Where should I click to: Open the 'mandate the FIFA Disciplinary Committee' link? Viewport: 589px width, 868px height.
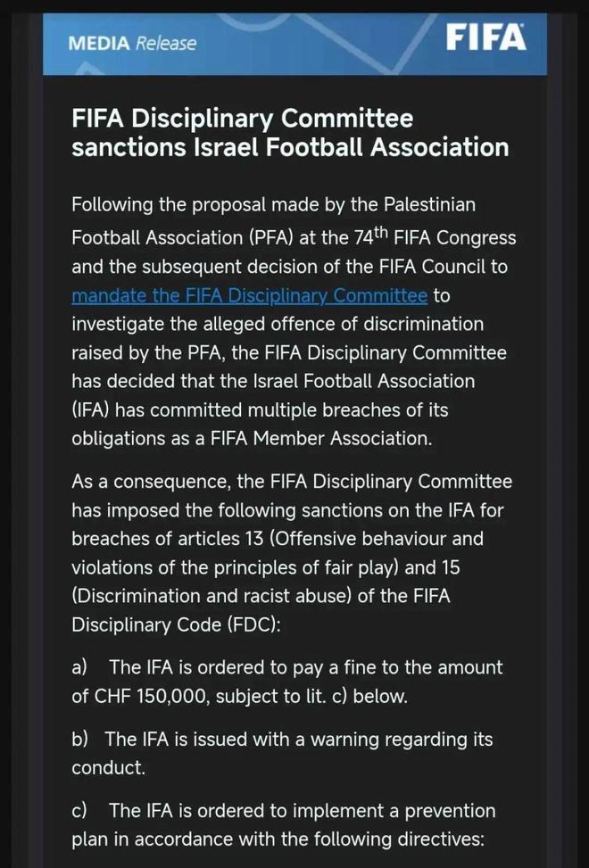[249, 295]
